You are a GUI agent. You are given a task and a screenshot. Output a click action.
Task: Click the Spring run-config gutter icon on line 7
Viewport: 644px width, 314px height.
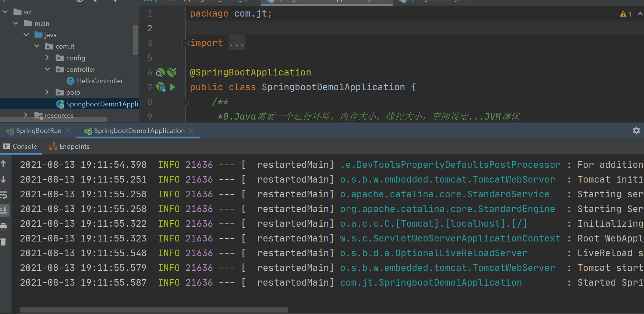click(x=161, y=87)
